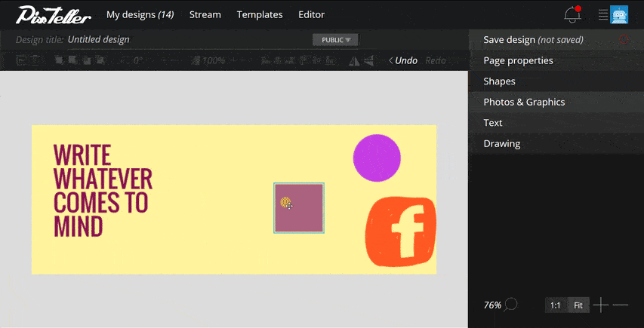Open the Templates page
The image size is (644, 328).
click(x=260, y=15)
